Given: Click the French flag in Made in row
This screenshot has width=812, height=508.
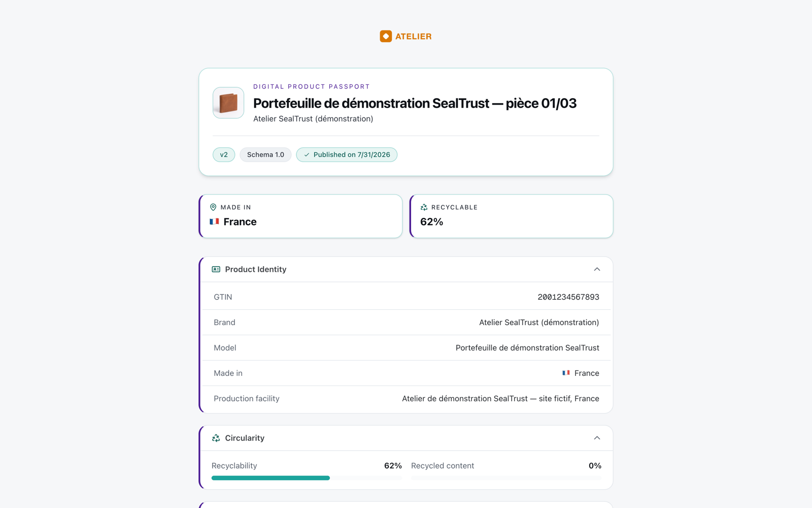Looking at the screenshot, I should (566, 373).
